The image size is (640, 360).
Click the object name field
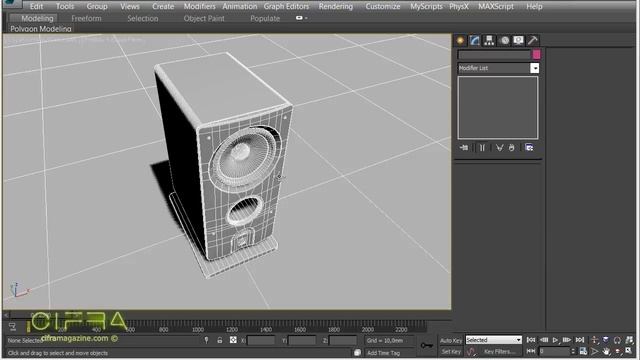[x=494, y=54]
